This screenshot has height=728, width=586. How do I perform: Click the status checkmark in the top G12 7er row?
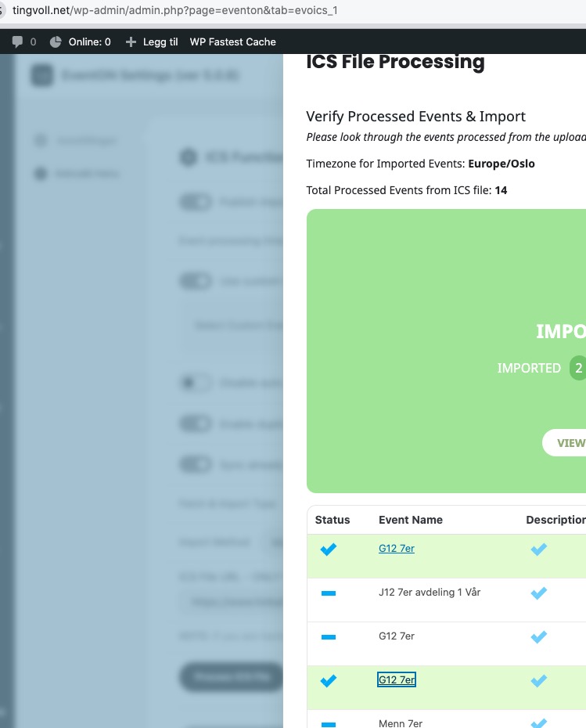(x=329, y=550)
